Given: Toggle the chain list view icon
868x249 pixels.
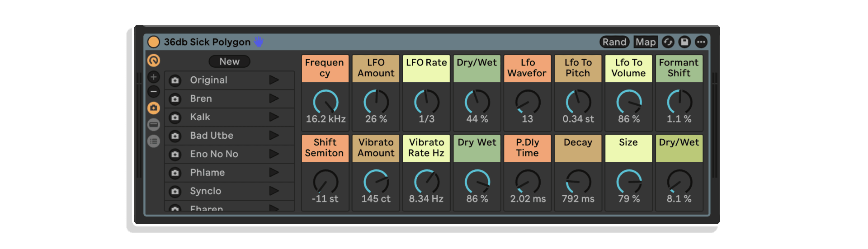Looking at the screenshot, I should (154, 124).
